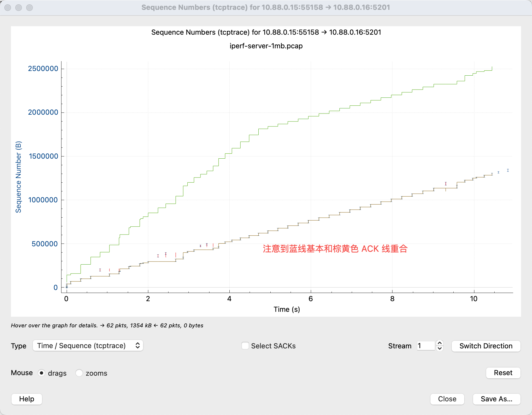Open Help for the graph
Screen dimensions: 532x415
click(x=27, y=399)
